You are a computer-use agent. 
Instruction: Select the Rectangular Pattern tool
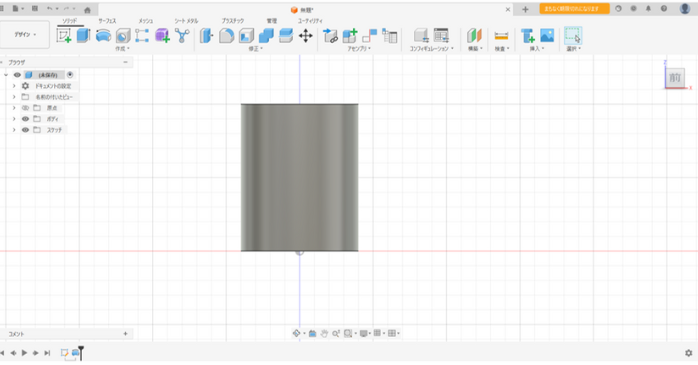point(142,36)
